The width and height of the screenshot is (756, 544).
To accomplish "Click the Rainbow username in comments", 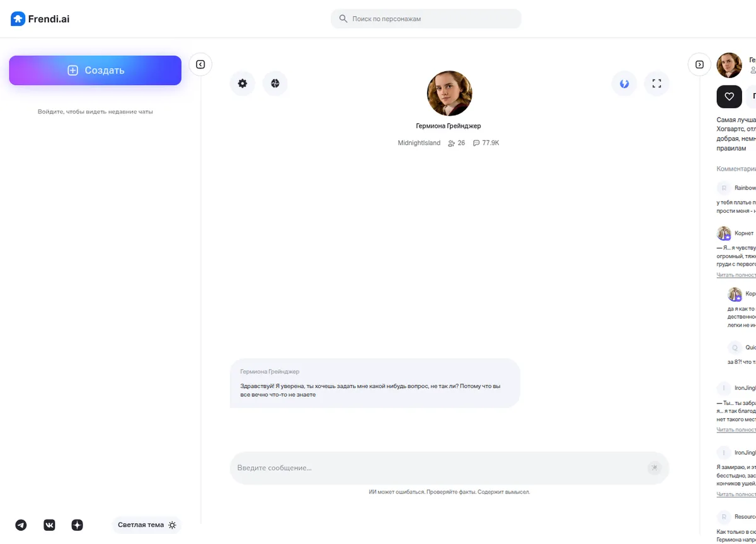I will coord(745,188).
